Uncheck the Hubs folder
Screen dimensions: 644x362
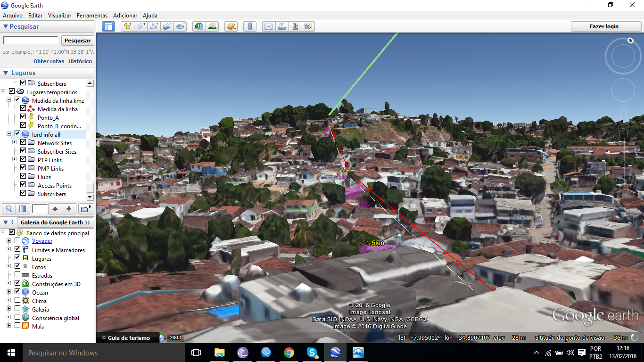(x=23, y=176)
